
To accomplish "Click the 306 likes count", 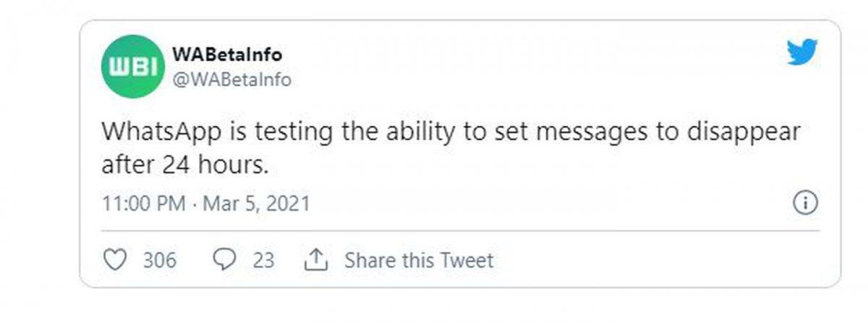I will (159, 260).
